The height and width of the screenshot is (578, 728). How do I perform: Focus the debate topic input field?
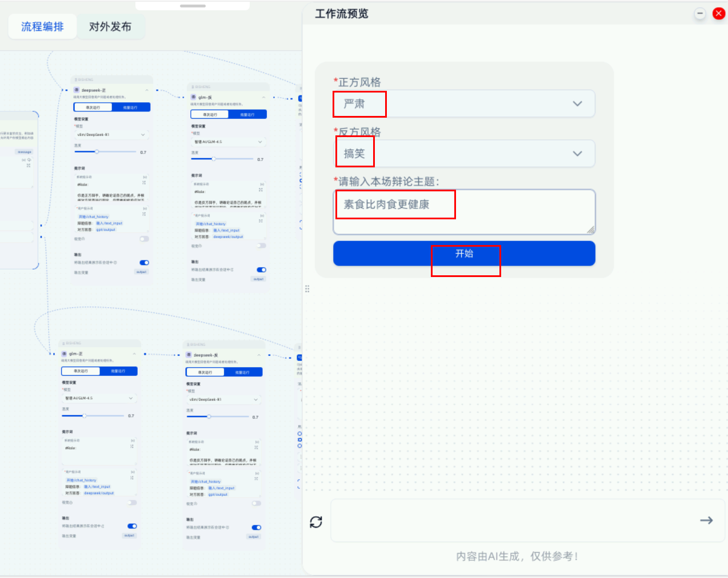[464, 212]
